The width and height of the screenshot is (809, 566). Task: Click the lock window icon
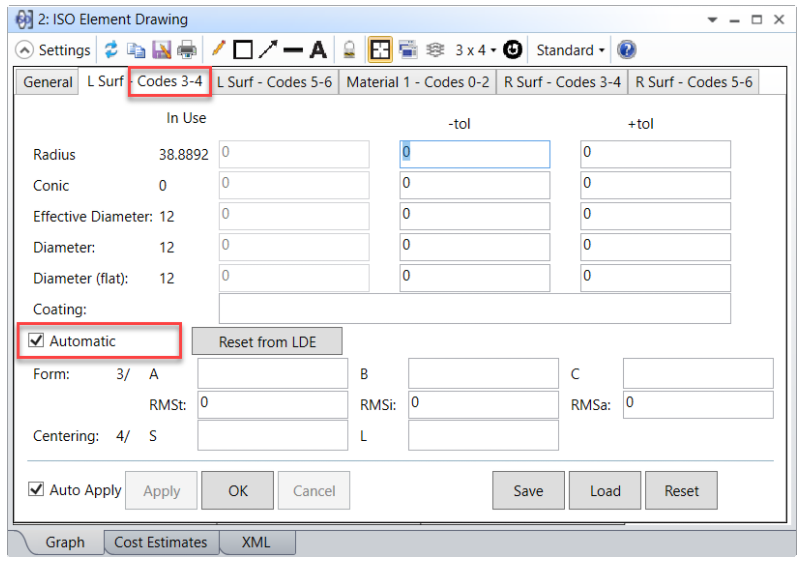(349, 50)
